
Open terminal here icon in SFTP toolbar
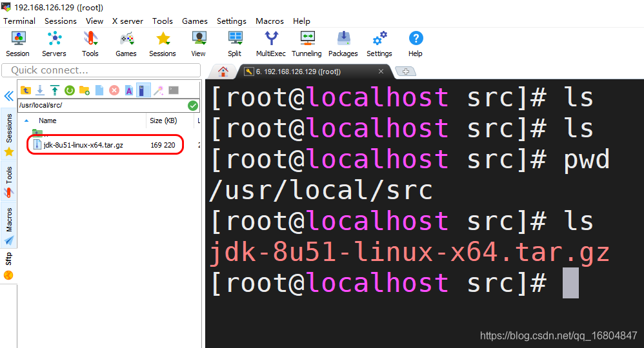pyautogui.click(x=174, y=90)
